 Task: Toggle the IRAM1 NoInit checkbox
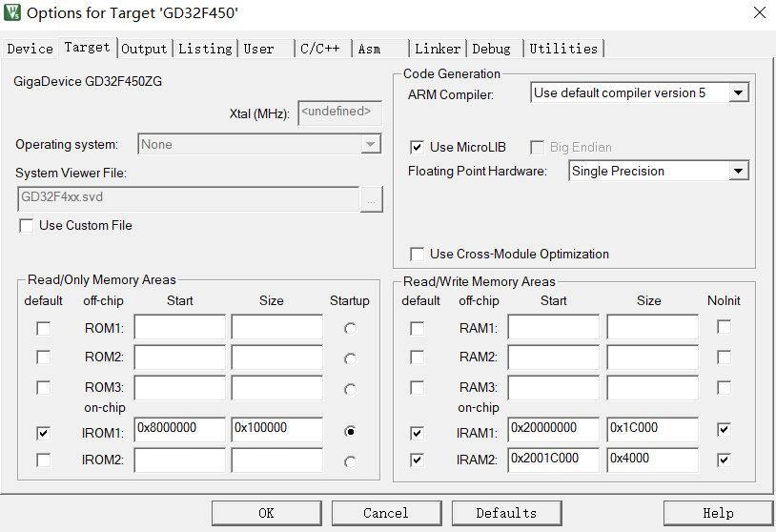(x=725, y=430)
